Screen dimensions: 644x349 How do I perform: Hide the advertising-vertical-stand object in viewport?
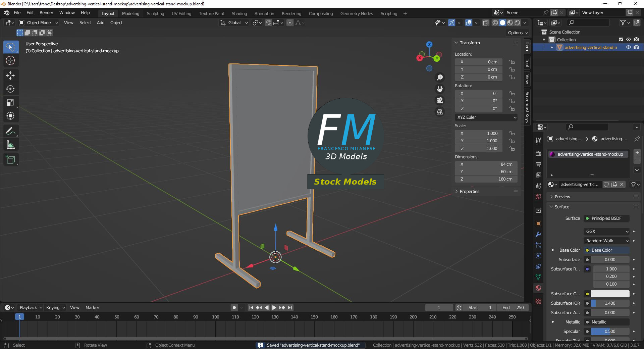tap(628, 47)
